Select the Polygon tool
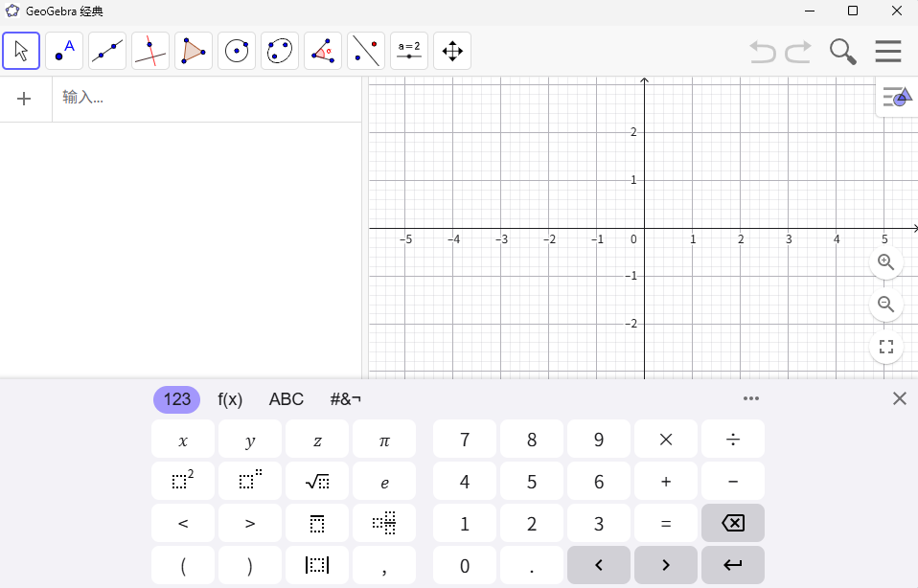The image size is (918, 588). click(194, 50)
